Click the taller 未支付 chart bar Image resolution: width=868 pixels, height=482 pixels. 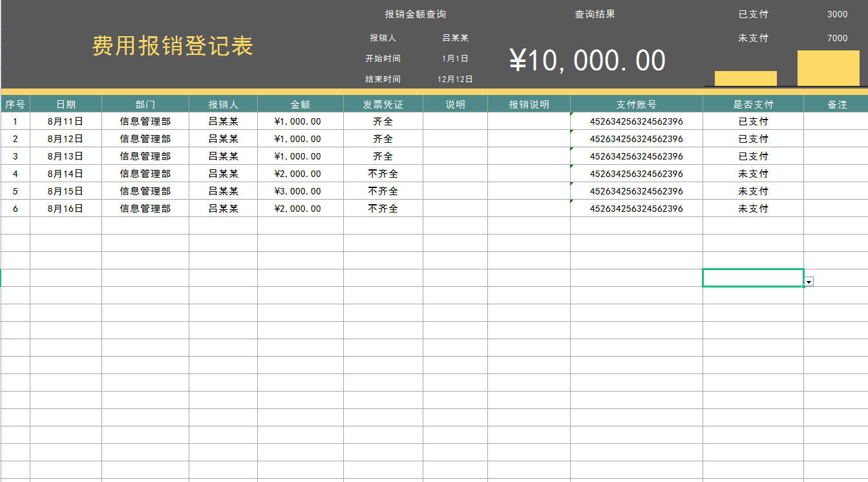tap(828, 67)
